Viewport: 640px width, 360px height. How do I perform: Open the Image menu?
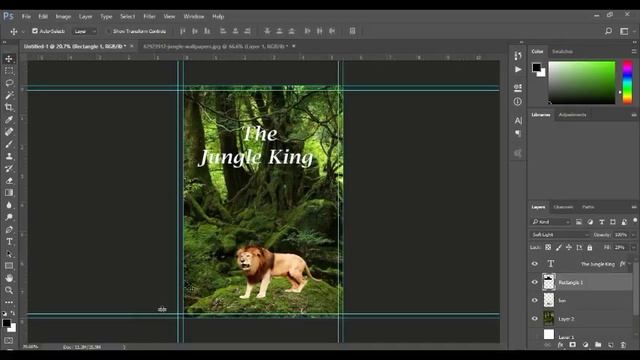coord(63,16)
